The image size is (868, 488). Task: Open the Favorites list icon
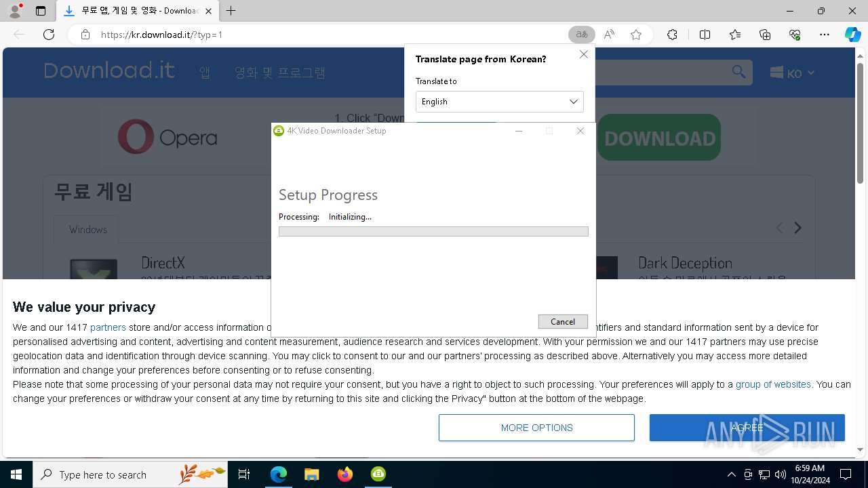click(735, 35)
